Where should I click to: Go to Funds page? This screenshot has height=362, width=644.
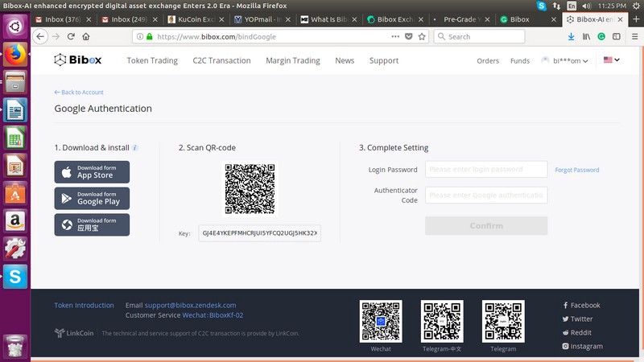click(519, 61)
